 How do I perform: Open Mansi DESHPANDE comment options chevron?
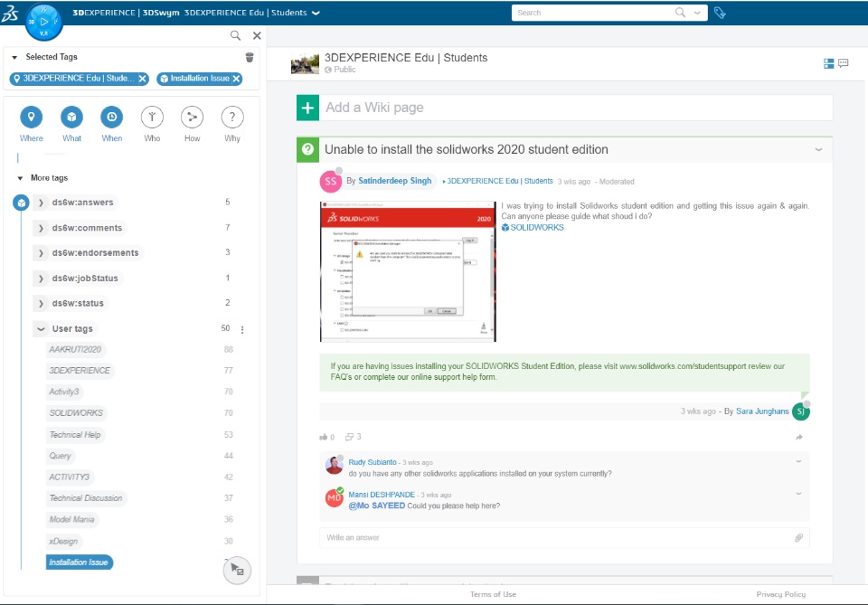(798, 493)
